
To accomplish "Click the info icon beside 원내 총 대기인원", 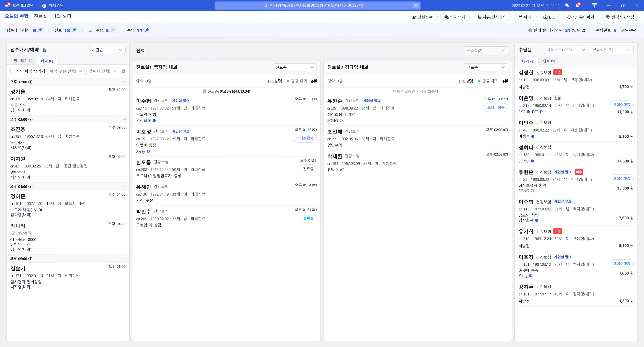I will pos(530,30).
